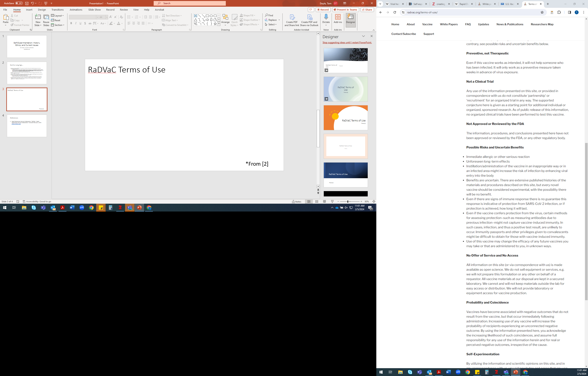This screenshot has height=376, width=588.
Task: Bookmark the Chrome page with the star
Action: click(542, 13)
